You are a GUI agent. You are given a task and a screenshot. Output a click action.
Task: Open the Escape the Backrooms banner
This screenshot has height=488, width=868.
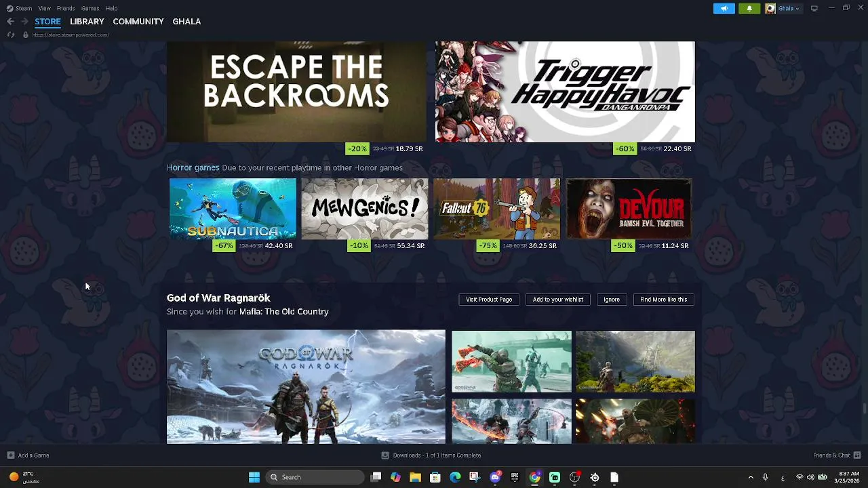pos(296,91)
